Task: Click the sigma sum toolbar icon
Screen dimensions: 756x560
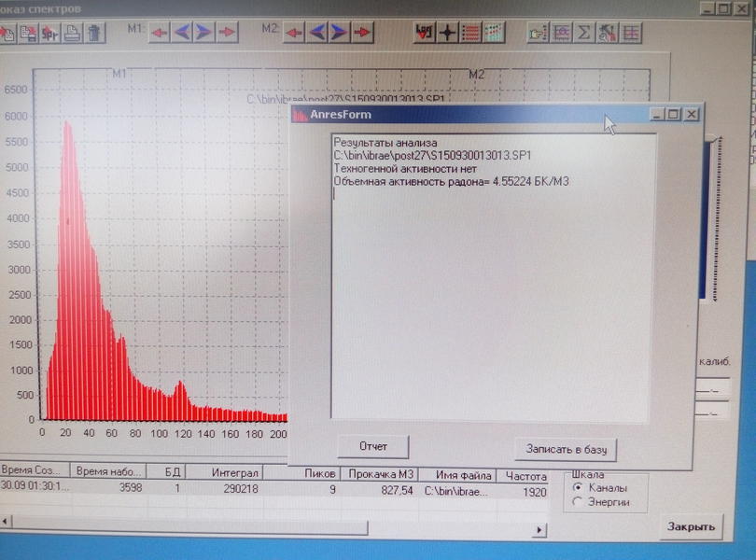Action: coord(584,33)
